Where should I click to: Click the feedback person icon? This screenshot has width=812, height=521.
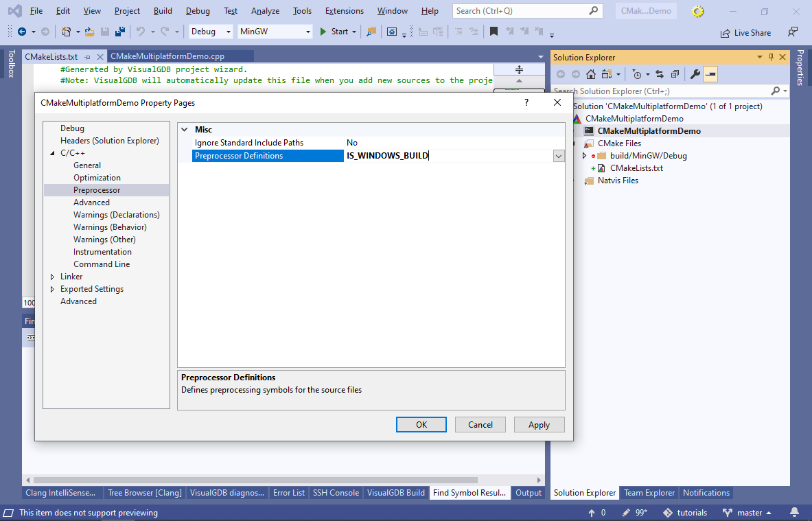[792, 32]
